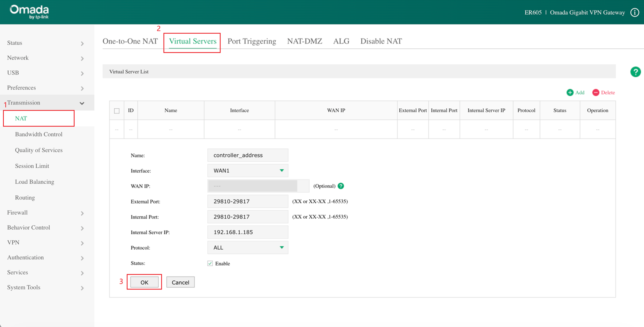Click the ID column header

pos(131,110)
